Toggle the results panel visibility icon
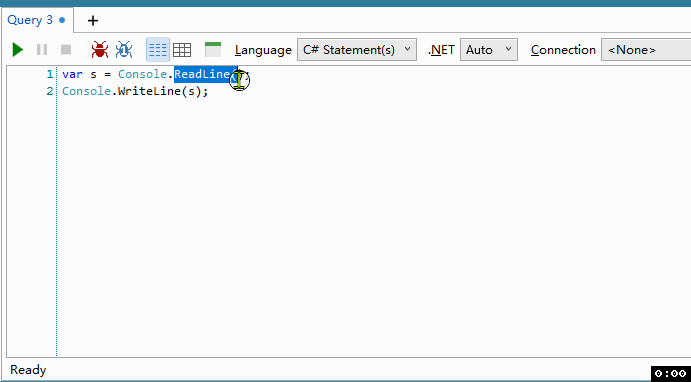This screenshot has width=691, height=382. coord(213,49)
